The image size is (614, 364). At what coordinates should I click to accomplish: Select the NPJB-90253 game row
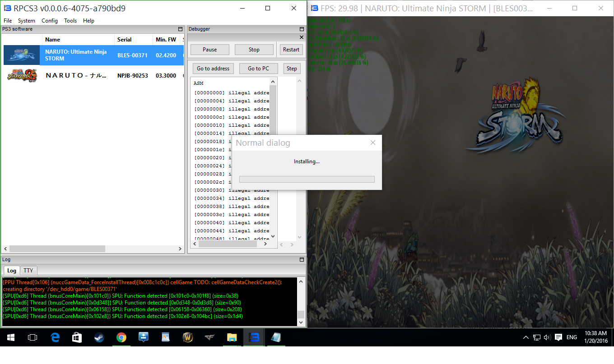(x=93, y=75)
